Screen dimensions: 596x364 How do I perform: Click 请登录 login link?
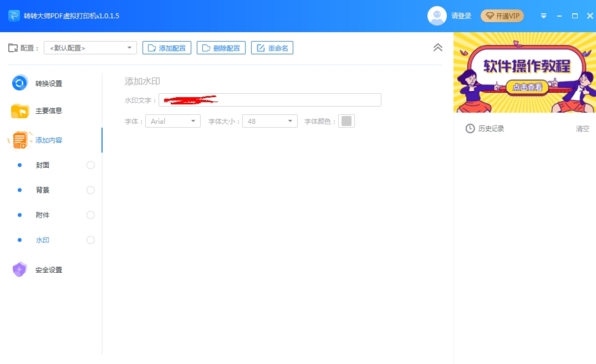pyautogui.click(x=461, y=16)
